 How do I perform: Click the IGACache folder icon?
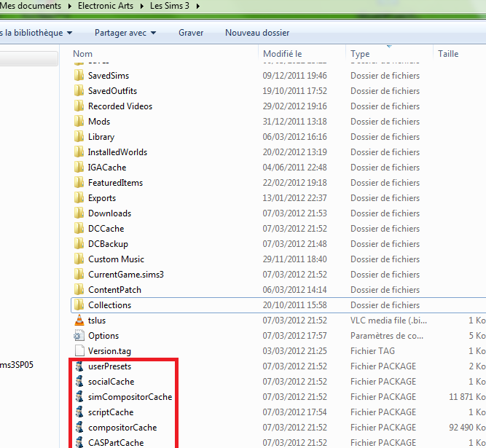coord(79,167)
